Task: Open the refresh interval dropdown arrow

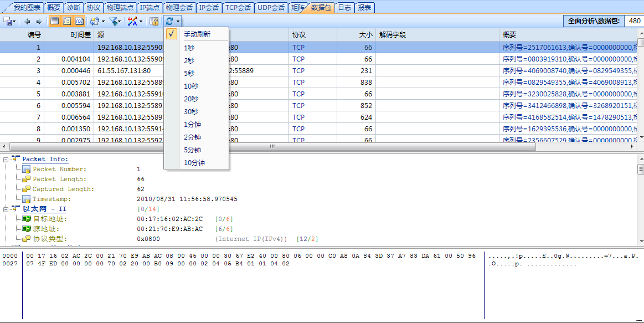Action: pyautogui.click(x=178, y=20)
